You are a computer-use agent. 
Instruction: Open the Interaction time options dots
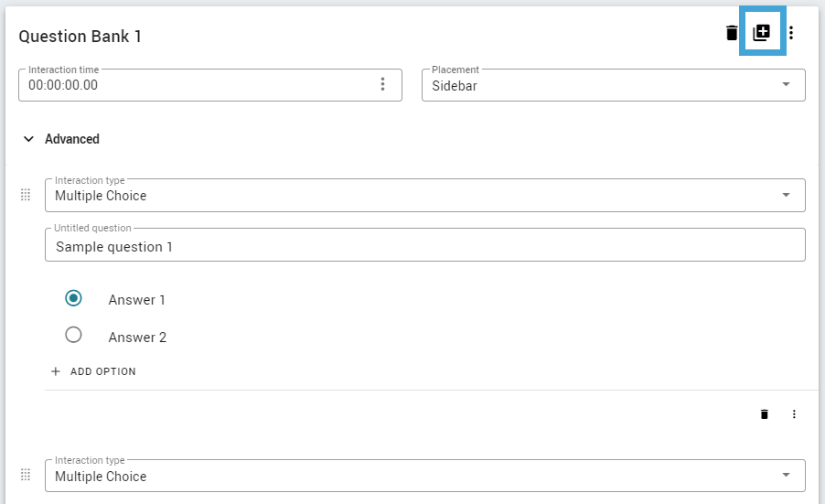pos(382,84)
